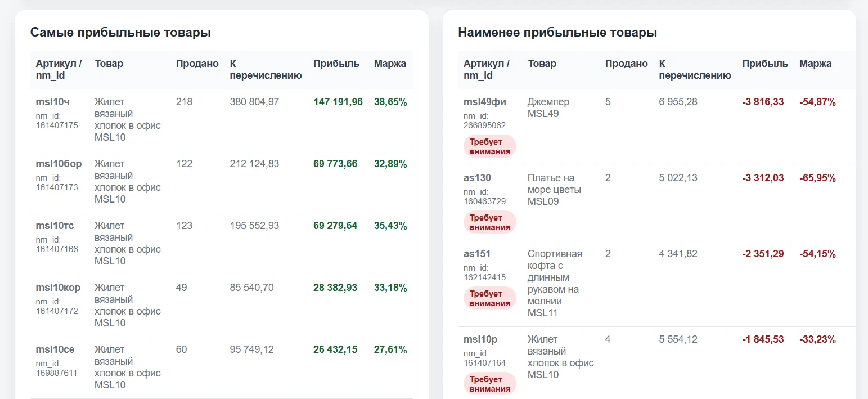Viewport: 868px width, 399px height.
Task: Click 'Требует внимания' badge under msl49фи
Action: [x=490, y=146]
